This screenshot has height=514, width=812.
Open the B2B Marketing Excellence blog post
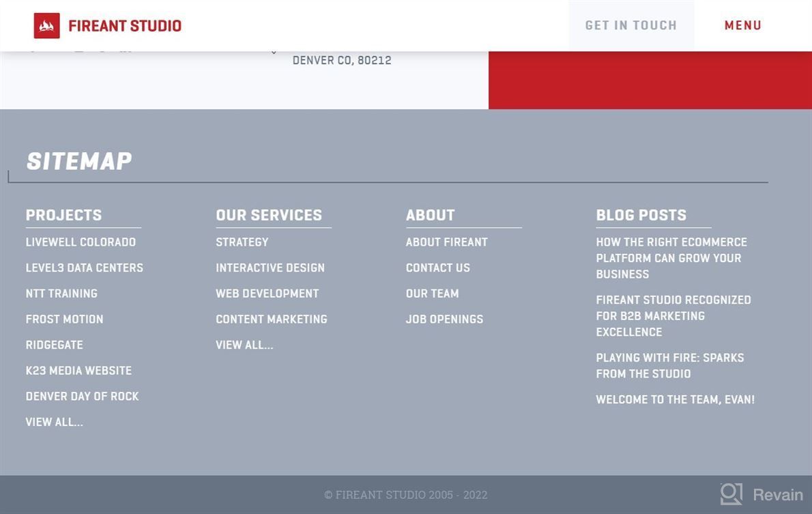[x=673, y=315]
